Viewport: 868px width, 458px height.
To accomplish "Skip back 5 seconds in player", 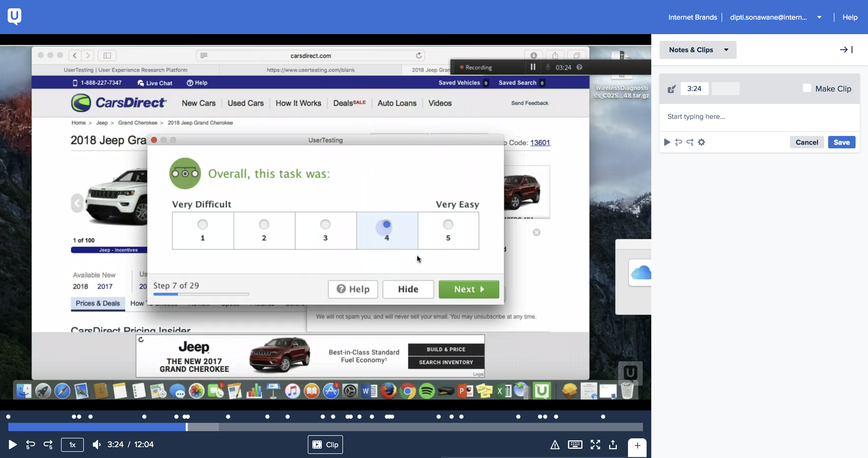I will point(30,445).
